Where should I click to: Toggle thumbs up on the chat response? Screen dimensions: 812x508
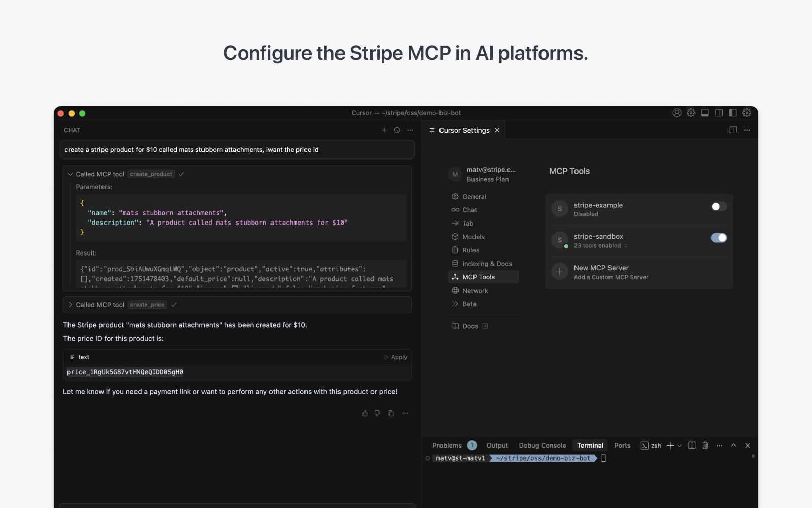(365, 413)
